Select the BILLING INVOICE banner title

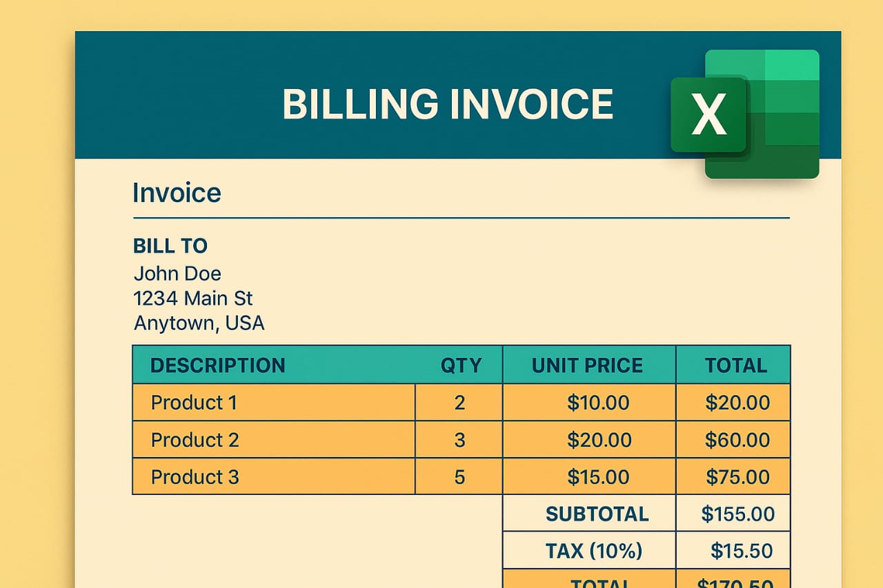click(x=447, y=104)
